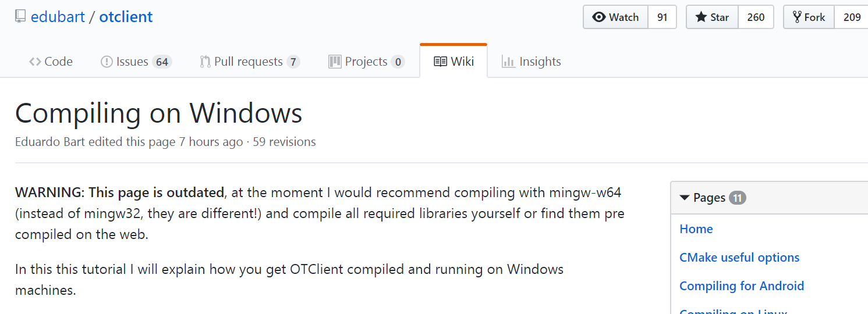The height and width of the screenshot is (314, 868).
Task: Open CMake useful options page
Action: [x=739, y=258]
